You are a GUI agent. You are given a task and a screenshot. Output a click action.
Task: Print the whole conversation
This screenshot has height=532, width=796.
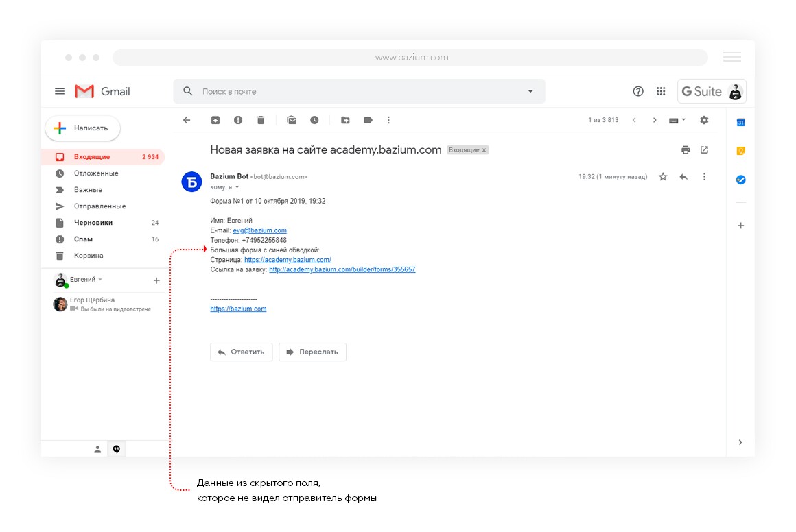686,149
